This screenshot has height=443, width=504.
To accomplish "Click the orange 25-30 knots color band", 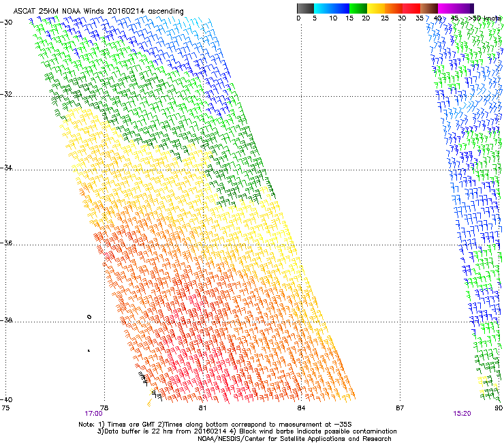I will (x=394, y=8).
